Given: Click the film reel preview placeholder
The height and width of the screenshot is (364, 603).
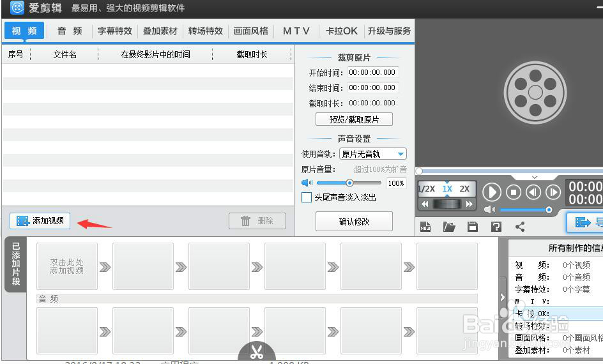Looking at the screenshot, I should pos(535,93).
